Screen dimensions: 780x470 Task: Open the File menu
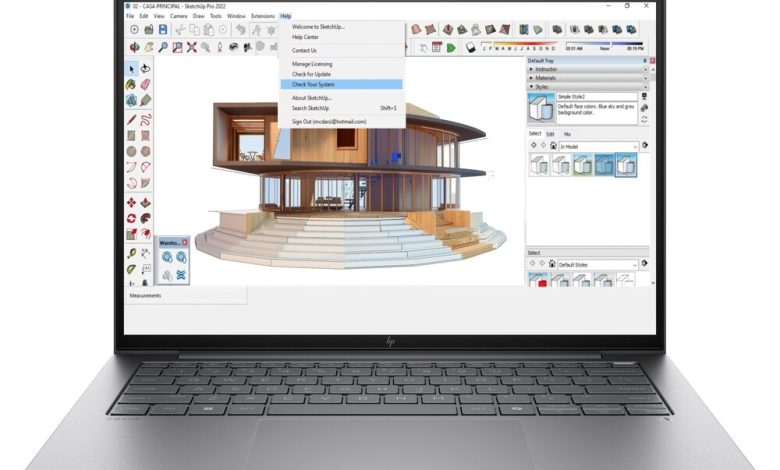[130, 16]
